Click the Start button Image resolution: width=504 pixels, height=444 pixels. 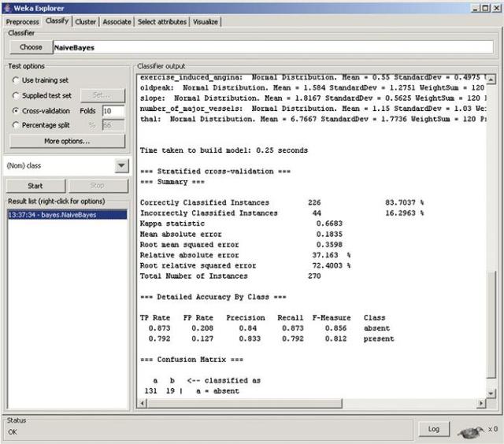point(35,186)
